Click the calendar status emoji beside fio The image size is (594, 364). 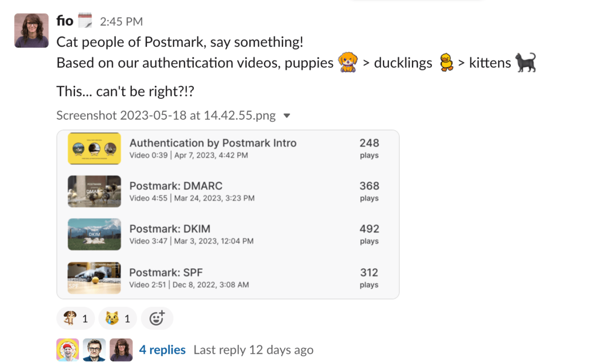[x=85, y=21]
